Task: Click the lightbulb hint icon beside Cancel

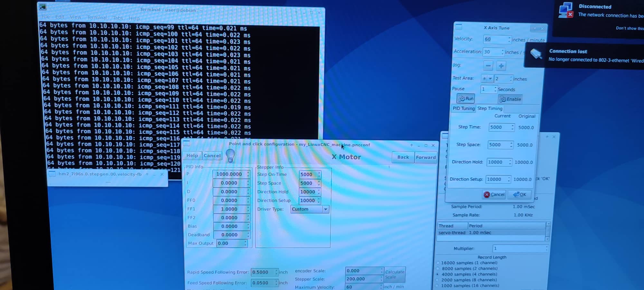Action: (230, 156)
